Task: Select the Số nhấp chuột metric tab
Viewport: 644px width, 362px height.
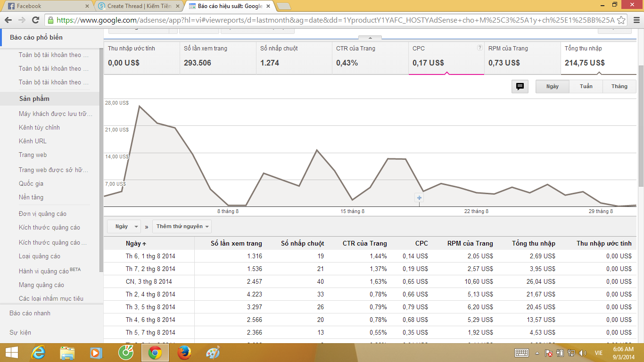Action: (294, 58)
